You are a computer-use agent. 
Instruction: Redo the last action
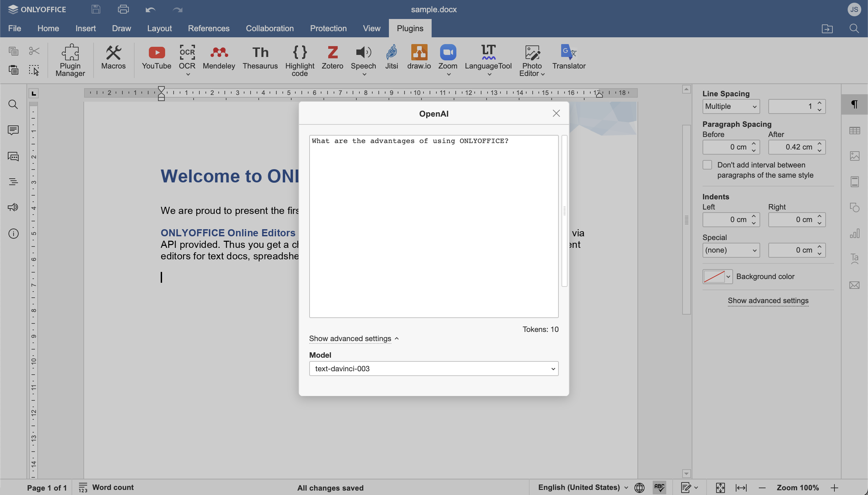tap(177, 9)
